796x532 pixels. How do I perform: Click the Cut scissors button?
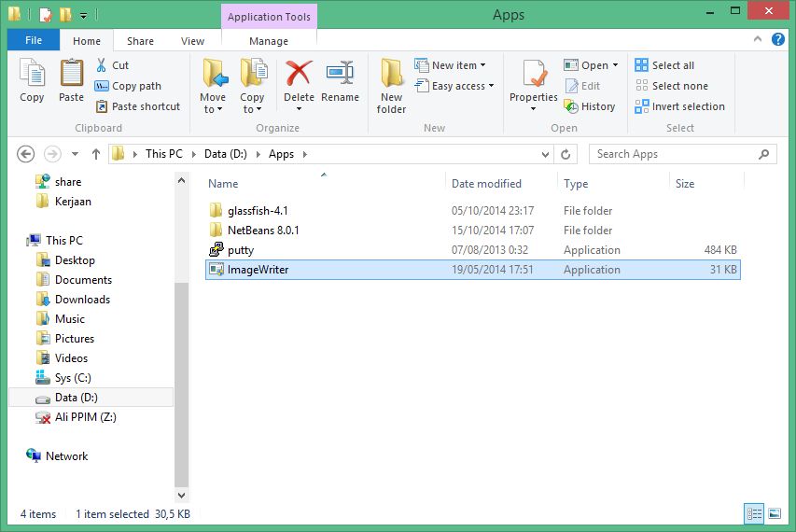point(112,65)
